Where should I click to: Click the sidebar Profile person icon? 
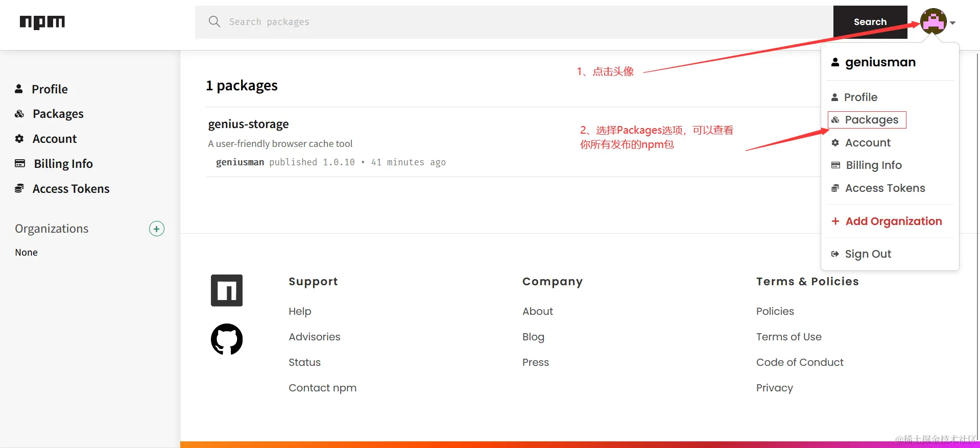19,89
